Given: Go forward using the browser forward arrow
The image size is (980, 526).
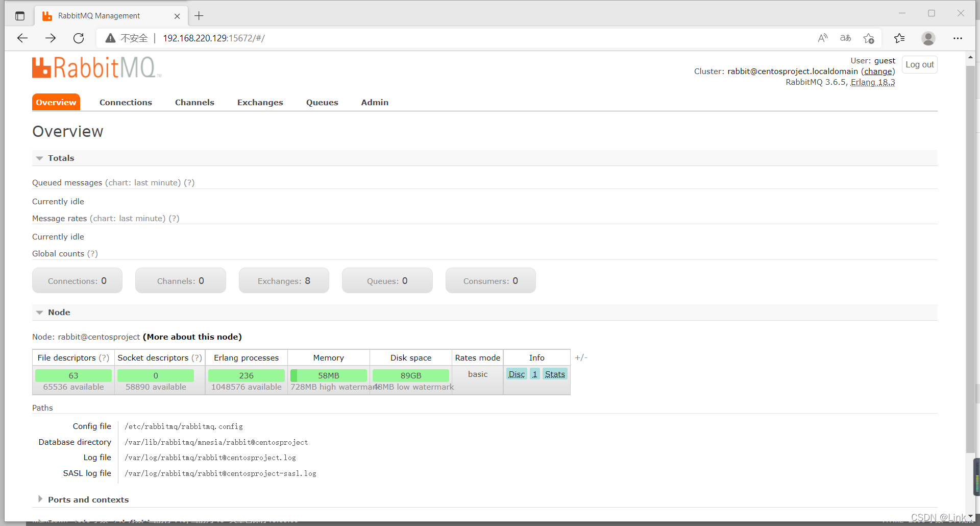Looking at the screenshot, I should tap(51, 38).
